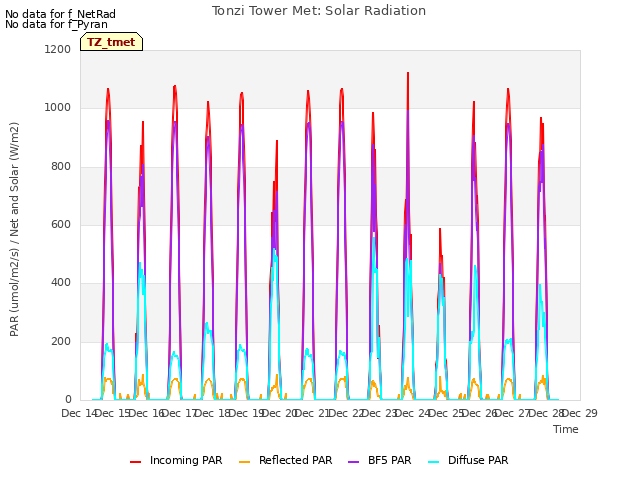The image size is (640, 480).
Task: Click the Dec 14 x-axis tick label
Action: pyautogui.click(x=79, y=413)
